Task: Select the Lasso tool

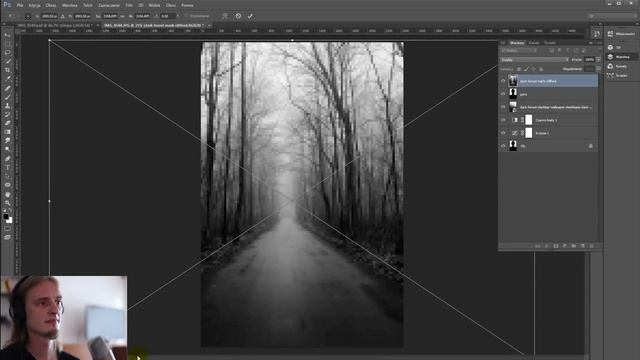Action: pos(7,53)
